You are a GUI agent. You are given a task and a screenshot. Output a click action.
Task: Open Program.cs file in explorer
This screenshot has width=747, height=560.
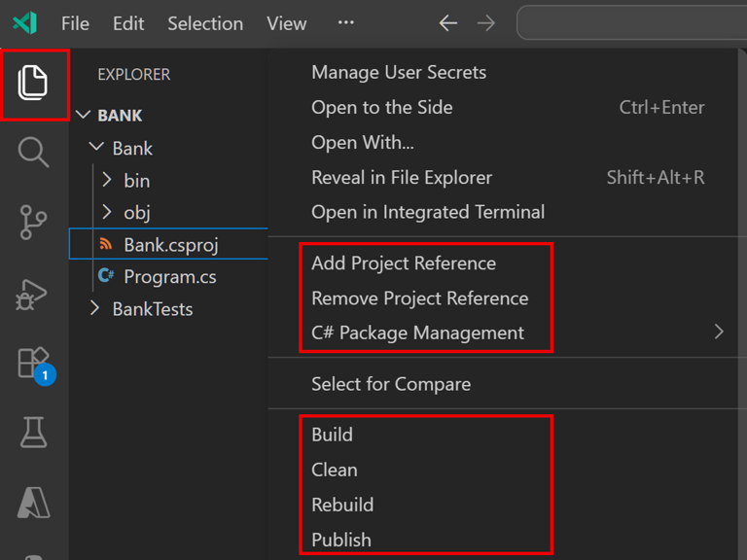tap(169, 277)
